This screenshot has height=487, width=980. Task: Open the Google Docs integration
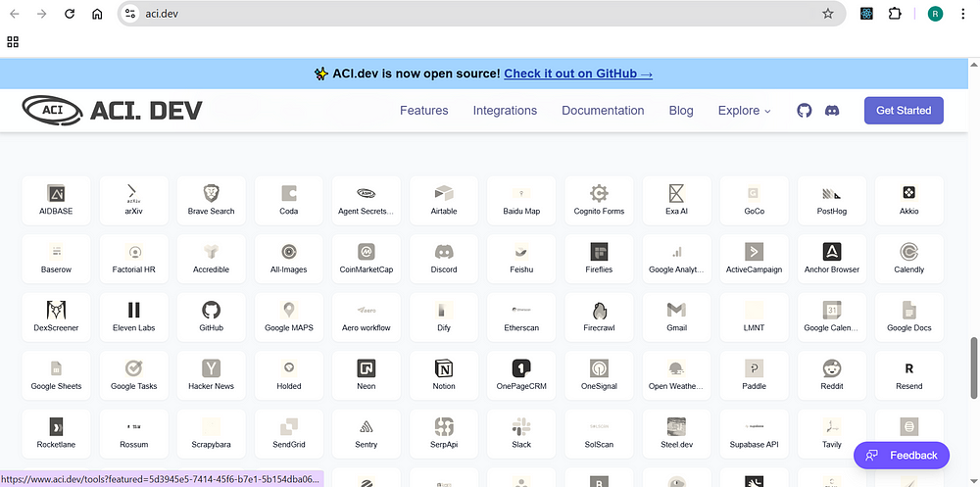[909, 317]
